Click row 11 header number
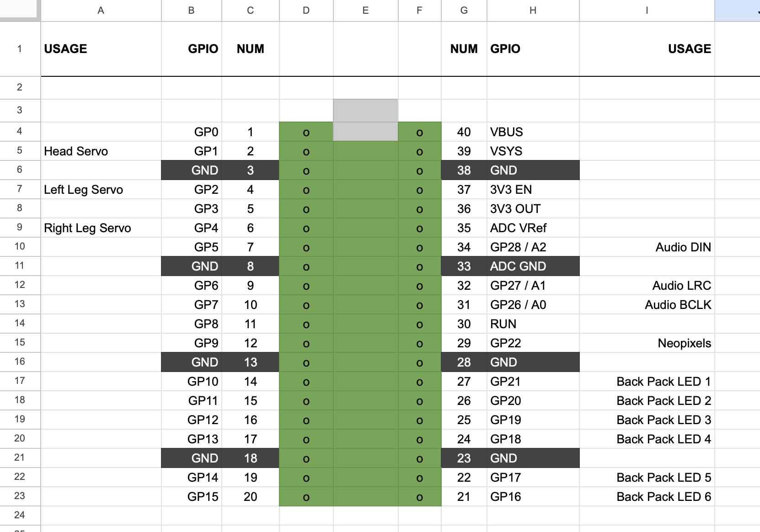The width and height of the screenshot is (760, 532). pyautogui.click(x=20, y=266)
